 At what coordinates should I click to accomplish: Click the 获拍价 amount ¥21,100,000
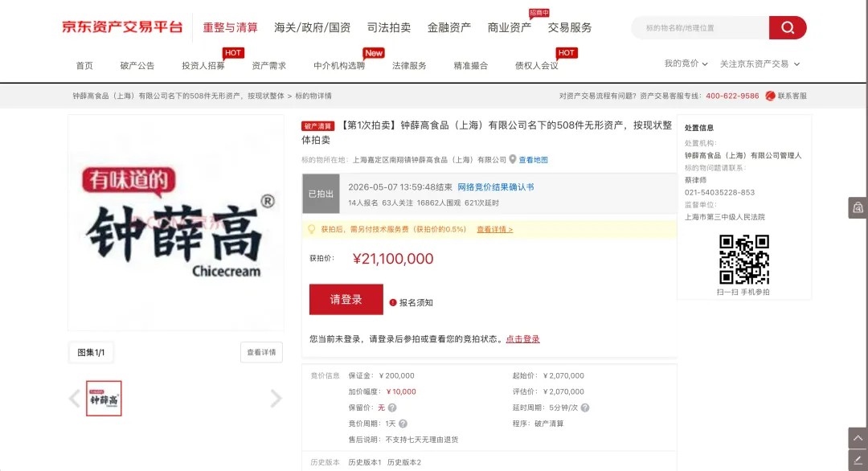[x=393, y=259]
